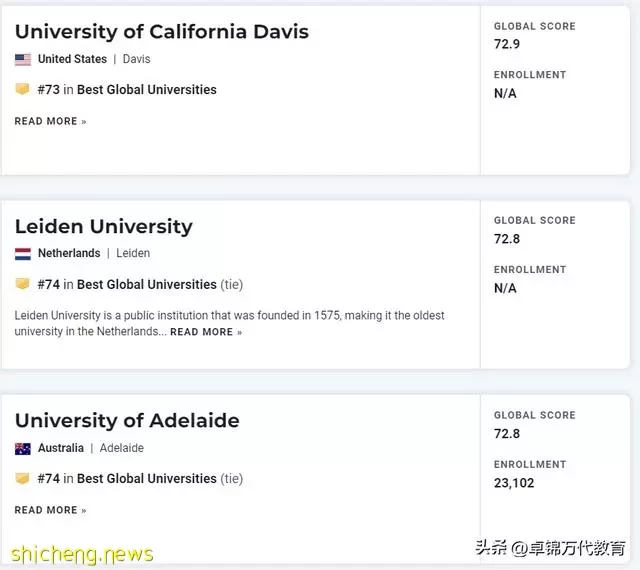Click the United States flag icon

[23, 60]
